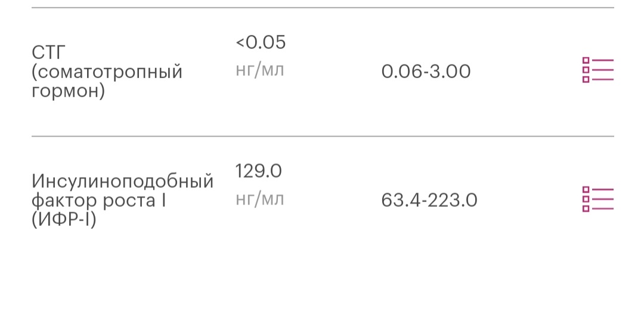Select the reference range 0.06-3.00
This screenshot has width=644, height=313.
[x=426, y=72]
